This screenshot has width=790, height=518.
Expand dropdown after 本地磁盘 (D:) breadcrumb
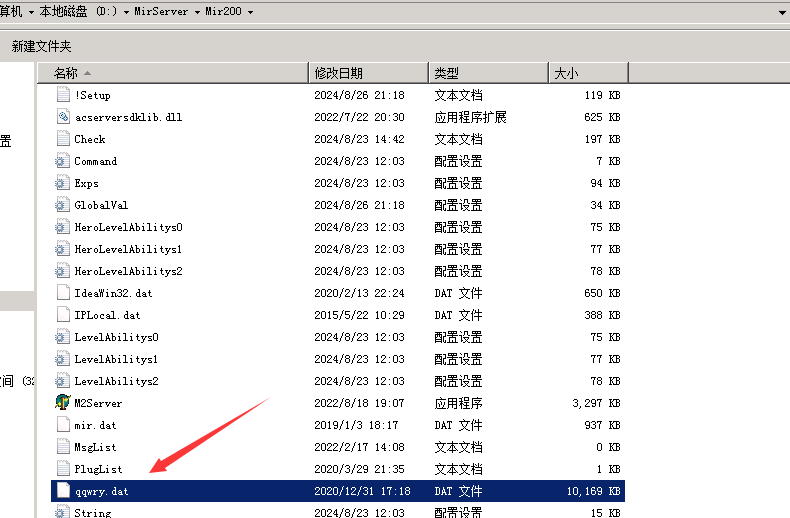click(x=126, y=12)
